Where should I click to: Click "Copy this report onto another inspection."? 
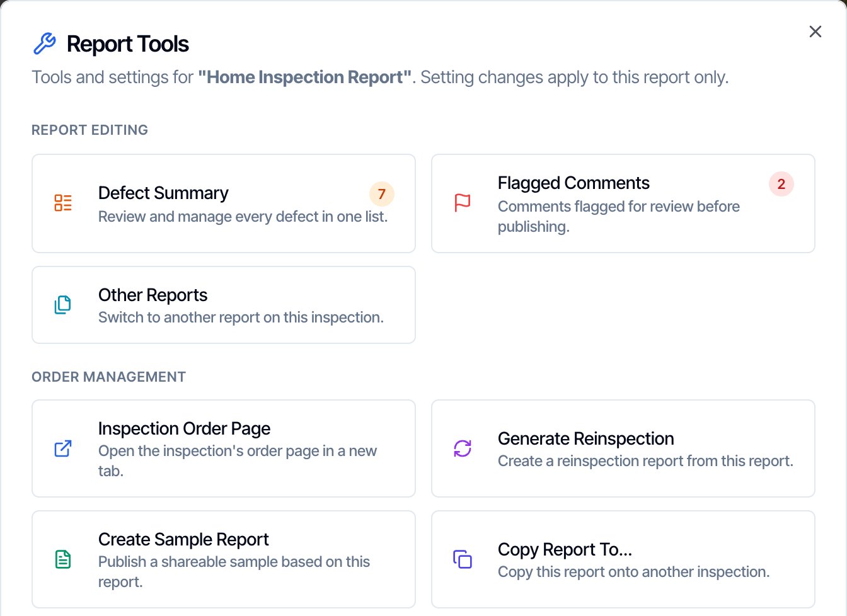coord(634,572)
